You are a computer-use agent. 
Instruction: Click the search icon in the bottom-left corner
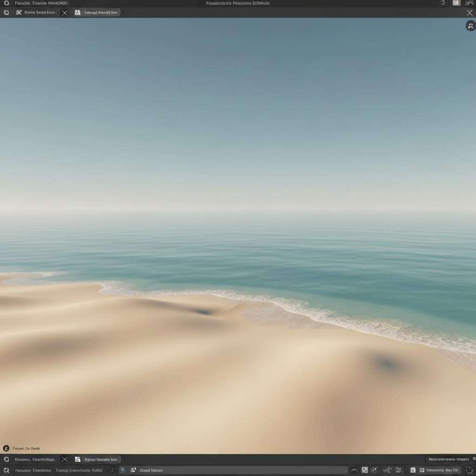6,470
